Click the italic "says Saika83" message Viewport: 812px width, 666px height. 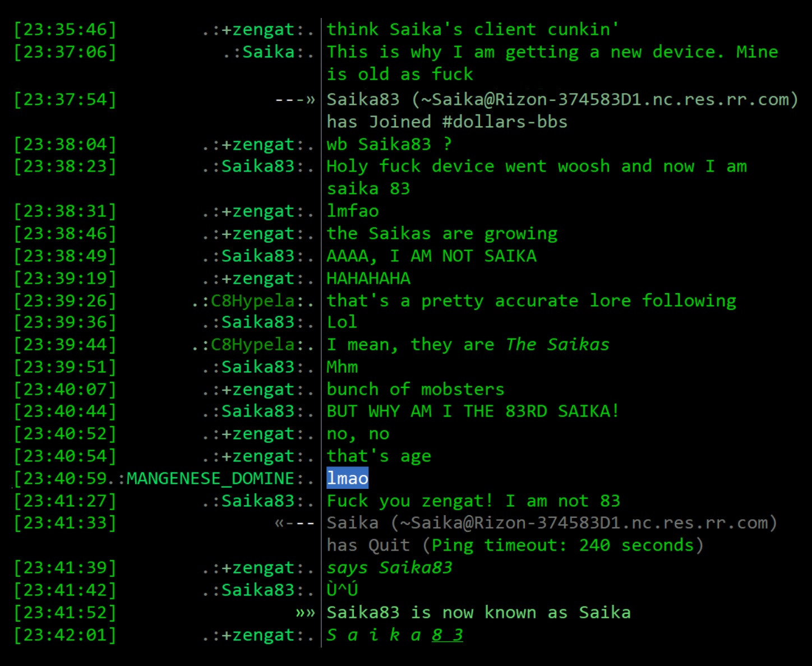click(x=389, y=568)
